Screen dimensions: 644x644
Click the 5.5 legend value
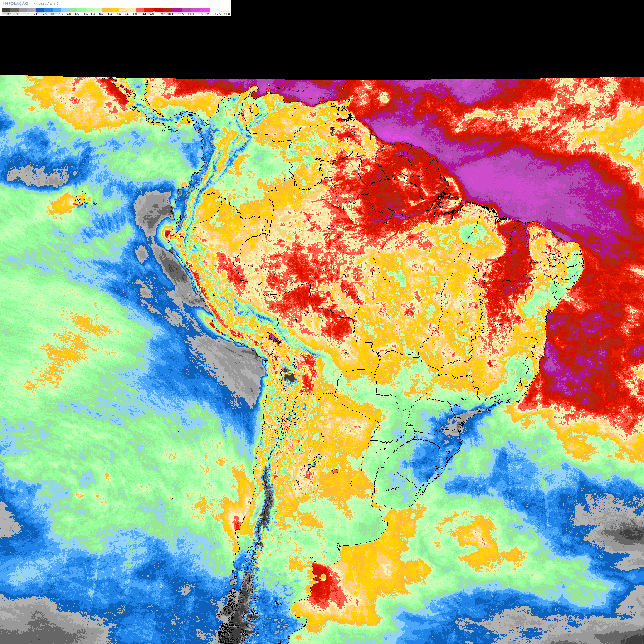pos(93,14)
